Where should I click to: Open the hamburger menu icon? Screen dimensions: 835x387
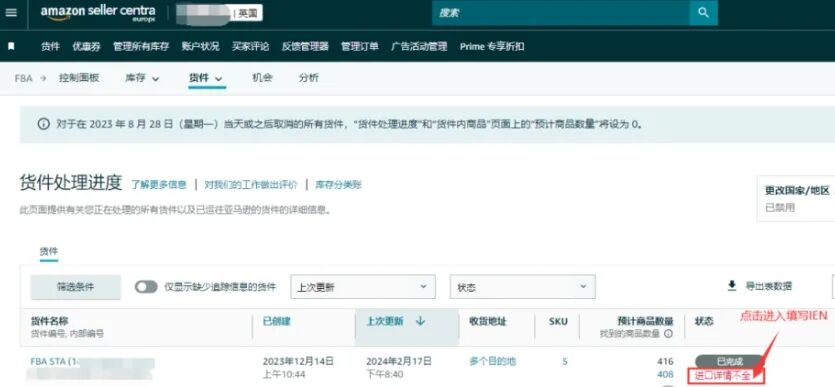coord(10,12)
